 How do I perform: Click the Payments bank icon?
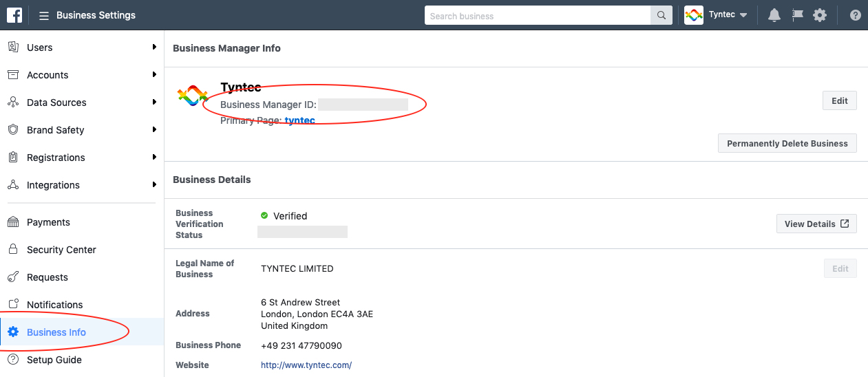(13, 222)
